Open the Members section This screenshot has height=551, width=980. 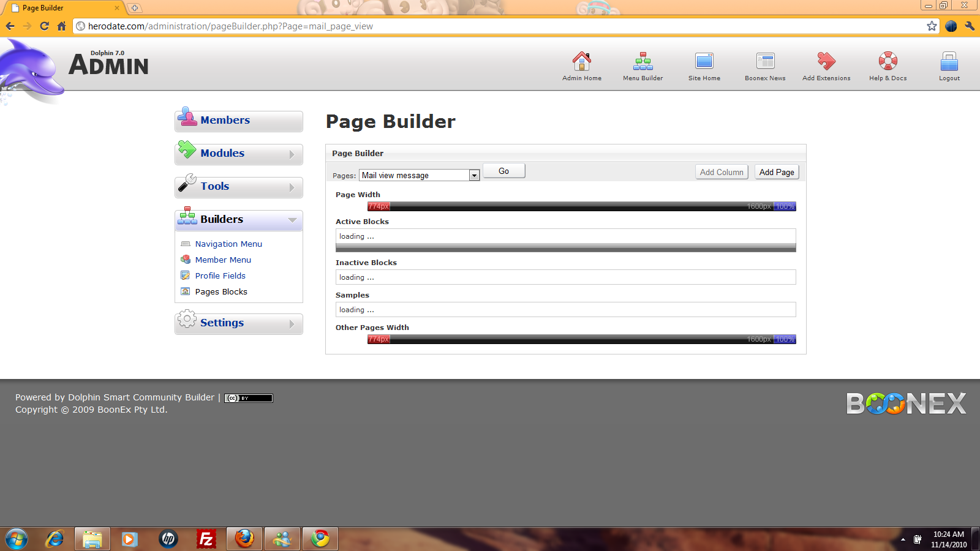pyautogui.click(x=239, y=121)
